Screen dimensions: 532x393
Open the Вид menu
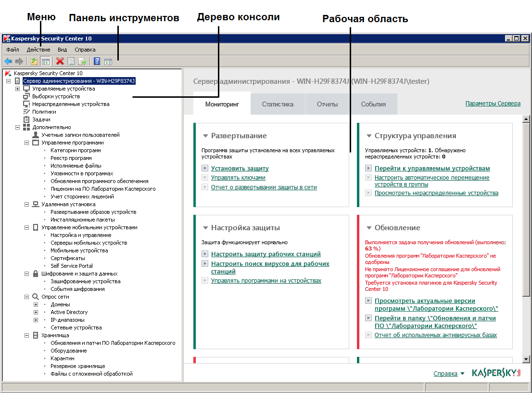pyautogui.click(x=62, y=50)
